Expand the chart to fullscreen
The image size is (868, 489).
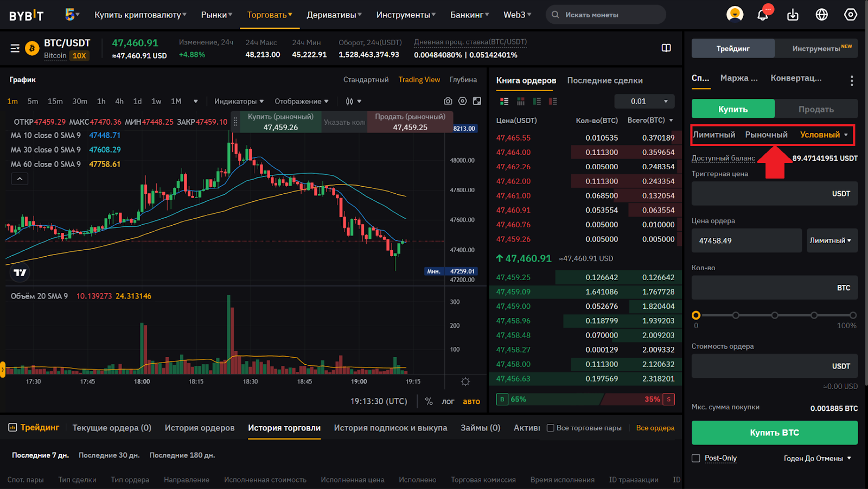(477, 101)
